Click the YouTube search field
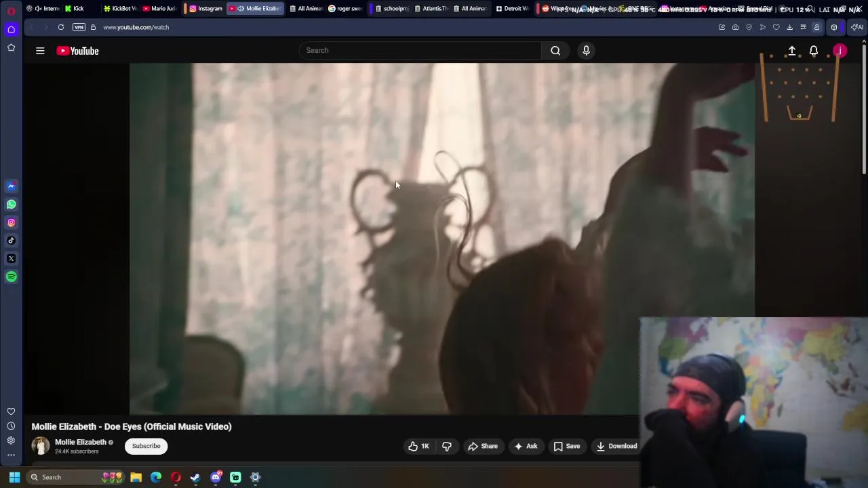Viewport: 868px width, 488px height. (420, 50)
